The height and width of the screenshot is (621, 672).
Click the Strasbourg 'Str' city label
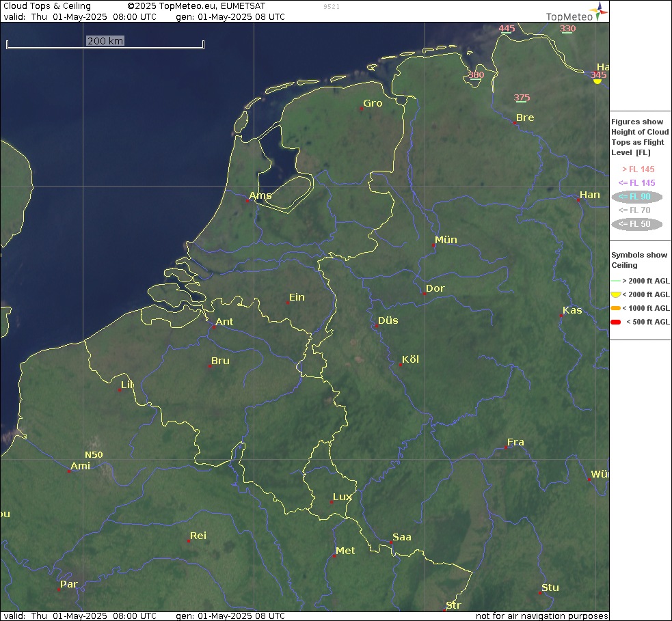coord(453,605)
